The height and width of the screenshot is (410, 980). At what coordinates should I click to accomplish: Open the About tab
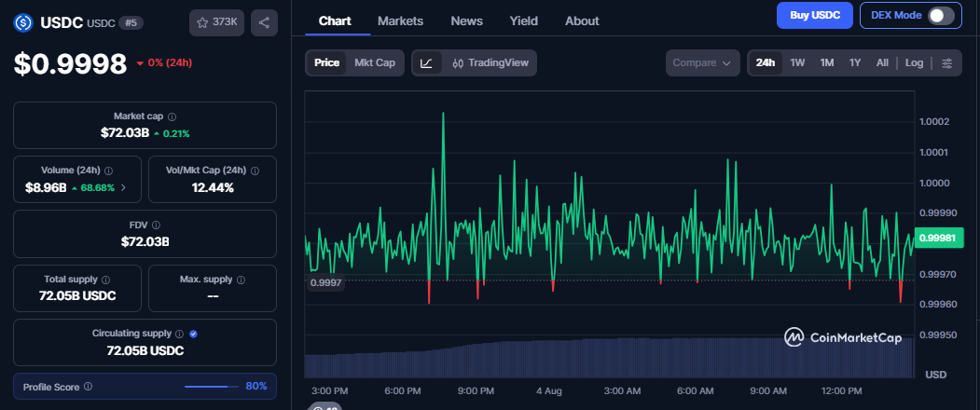[582, 20]
